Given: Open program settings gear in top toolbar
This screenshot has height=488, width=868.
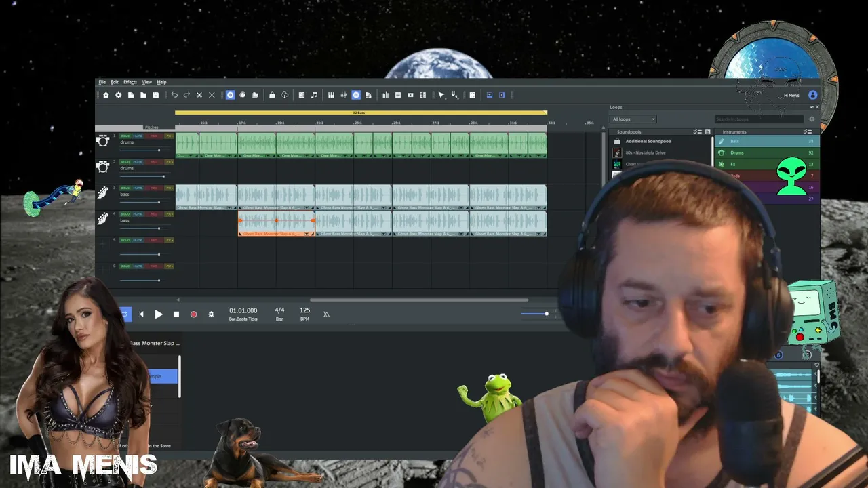Looking at the screenshot, I should (118, 95).
